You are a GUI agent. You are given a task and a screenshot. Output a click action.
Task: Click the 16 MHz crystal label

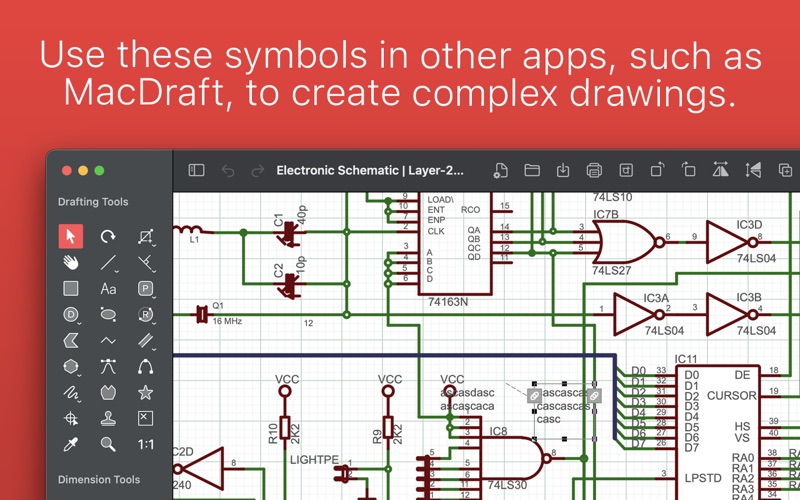(x=227, y=321)
